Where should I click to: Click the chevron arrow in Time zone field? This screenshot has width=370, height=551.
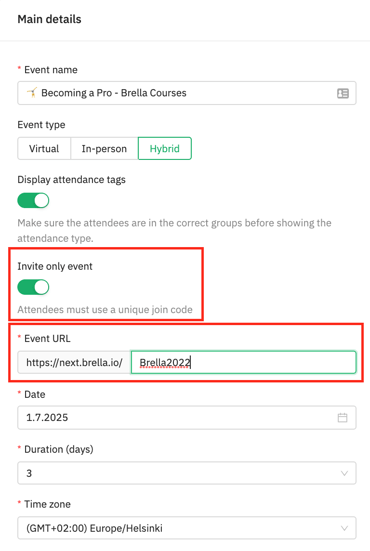[344, 528]
